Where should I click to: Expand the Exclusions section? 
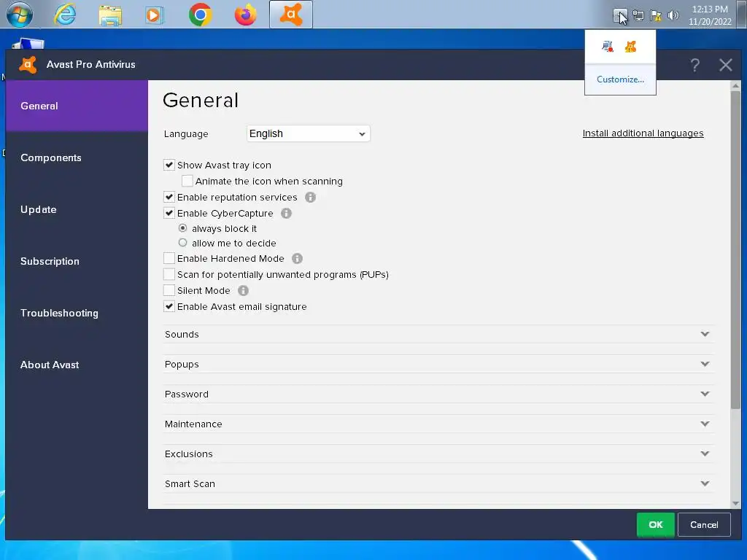point(438,454)
